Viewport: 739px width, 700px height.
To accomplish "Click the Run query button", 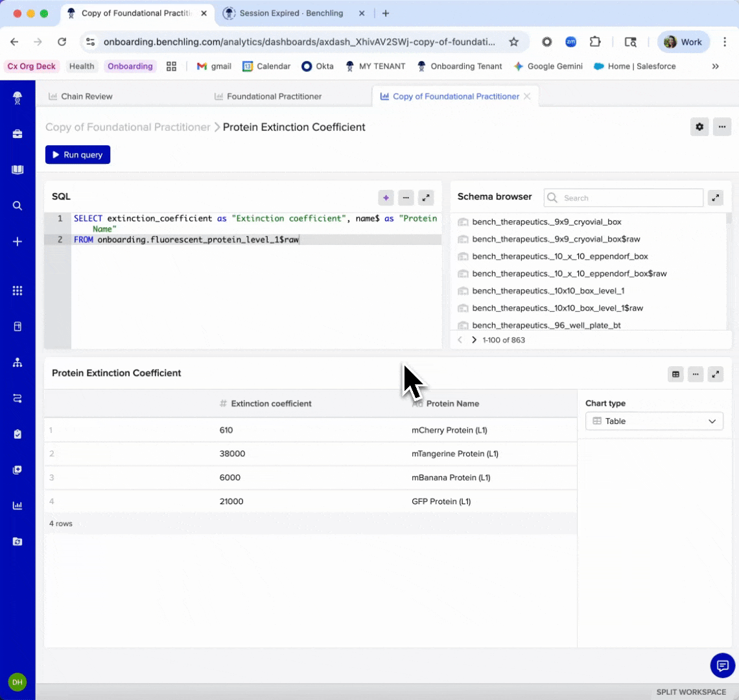I will 78,155.
